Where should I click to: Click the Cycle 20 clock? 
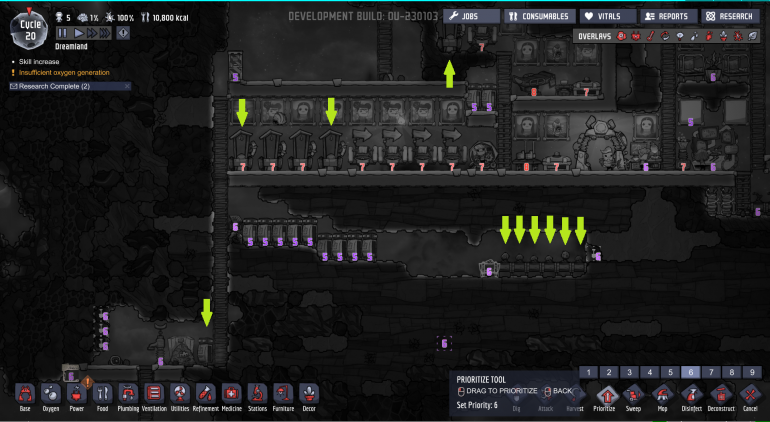29,29
